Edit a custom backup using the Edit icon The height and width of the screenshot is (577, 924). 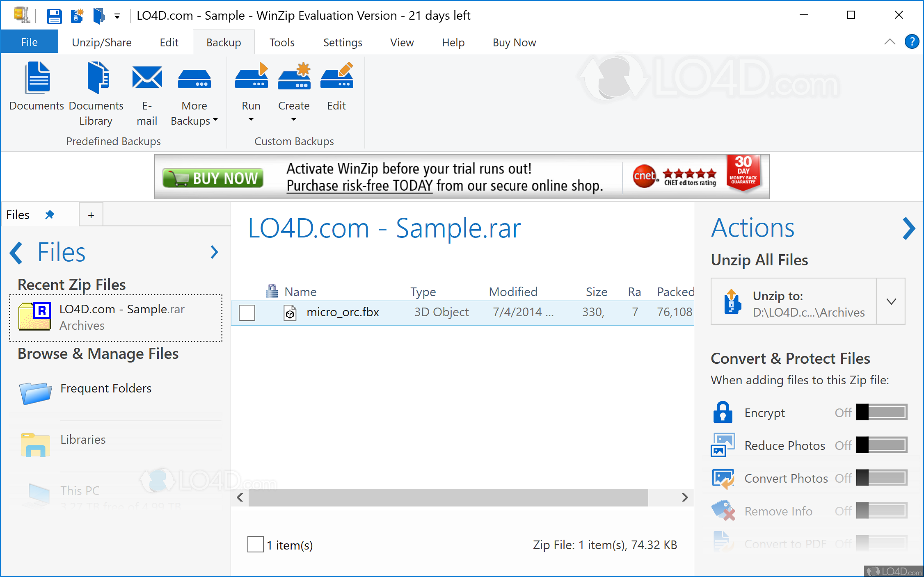(x=336, y=76)
